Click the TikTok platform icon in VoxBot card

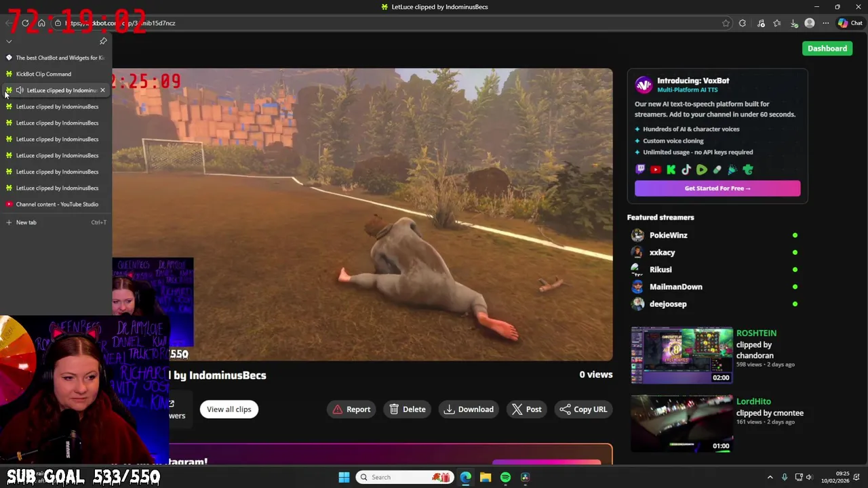pyautogui.click(x=686, y=170)
